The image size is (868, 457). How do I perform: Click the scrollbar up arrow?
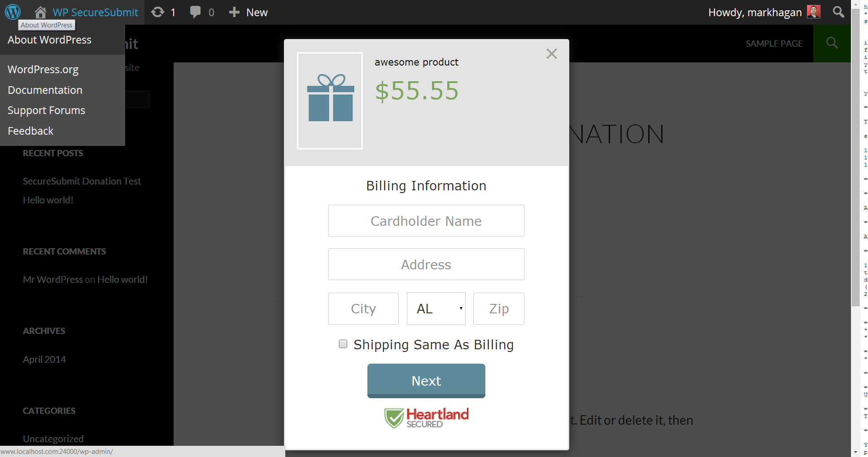click(x=855, y=4)
